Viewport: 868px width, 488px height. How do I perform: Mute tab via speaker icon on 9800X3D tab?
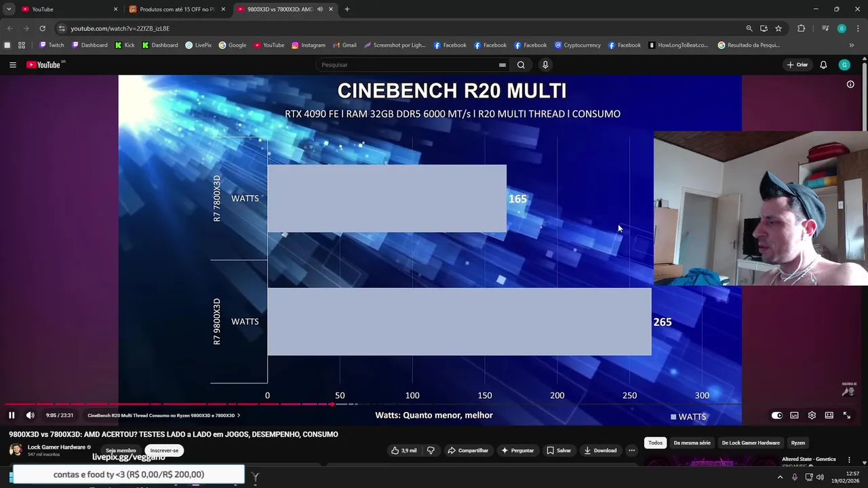[x=319, y=9]
